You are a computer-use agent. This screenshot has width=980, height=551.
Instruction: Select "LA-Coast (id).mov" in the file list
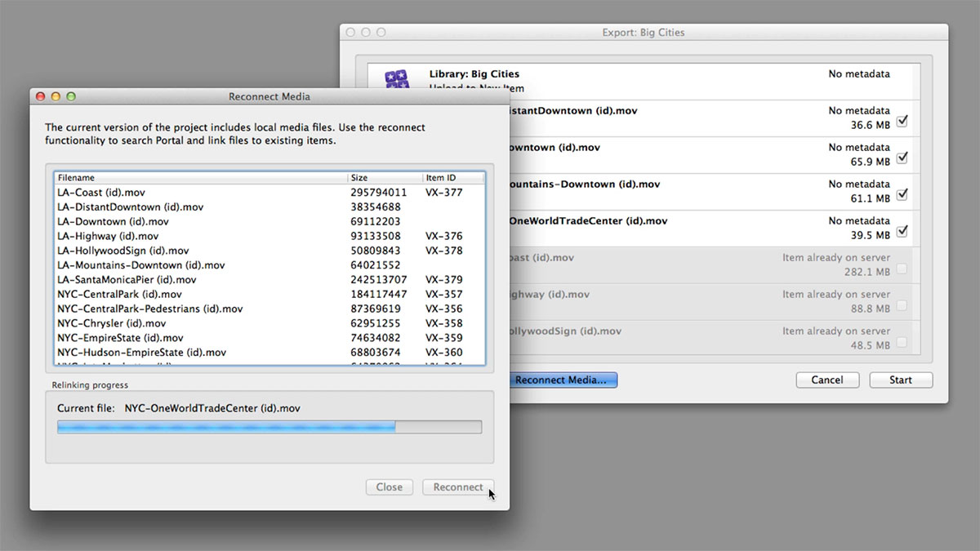point(100,193)
